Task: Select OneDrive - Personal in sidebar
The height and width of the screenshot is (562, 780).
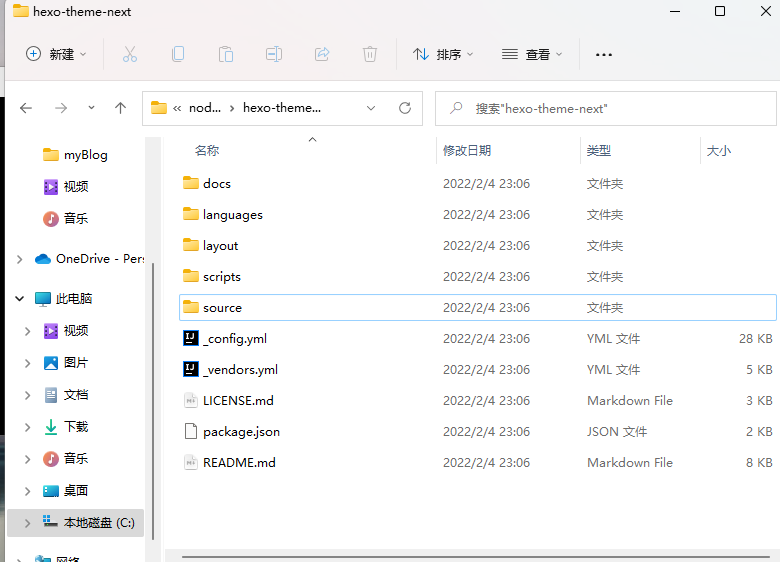Action: 99,259
